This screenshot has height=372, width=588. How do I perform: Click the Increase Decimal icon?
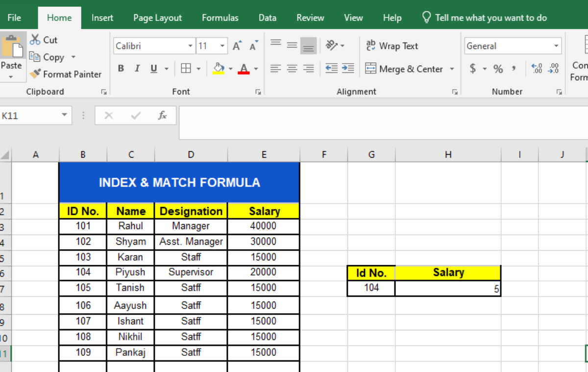click(x=537, y=69)
